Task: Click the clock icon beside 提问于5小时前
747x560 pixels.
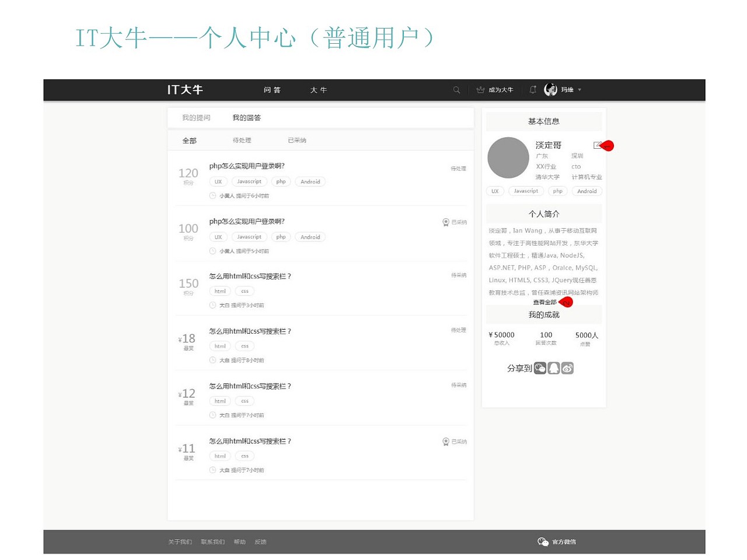Action: (x=212, y=251)
